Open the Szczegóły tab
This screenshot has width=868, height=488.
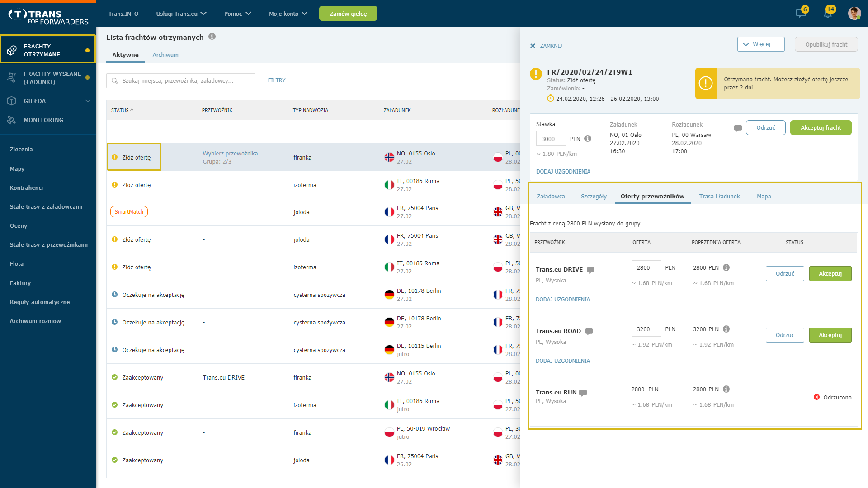pos(594,196)
